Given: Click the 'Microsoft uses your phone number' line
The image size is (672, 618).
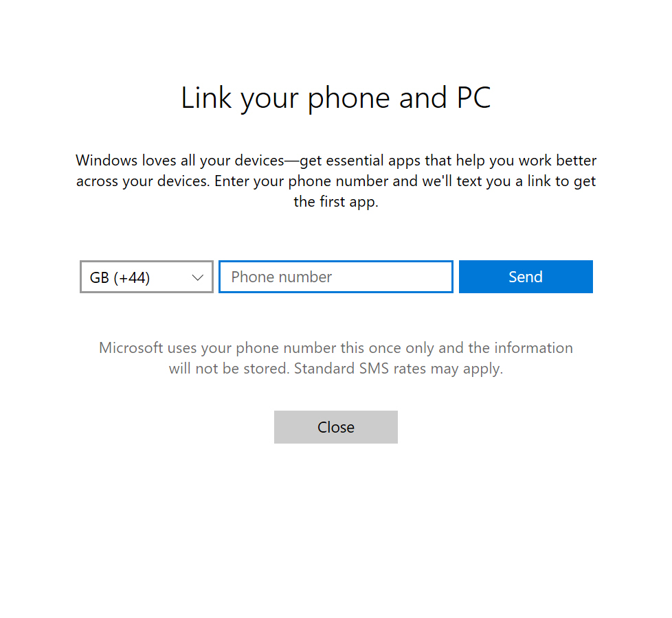Looking at the screenshot, I should [336, 348].
